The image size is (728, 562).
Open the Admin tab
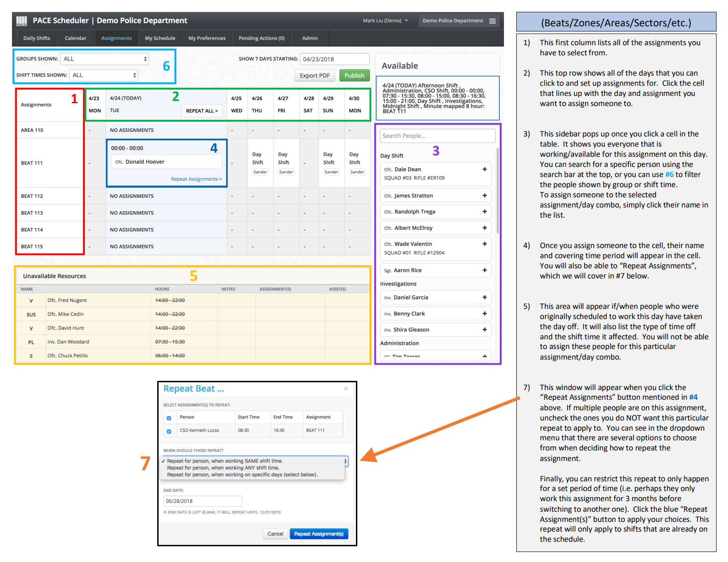(x=310, y=38)
